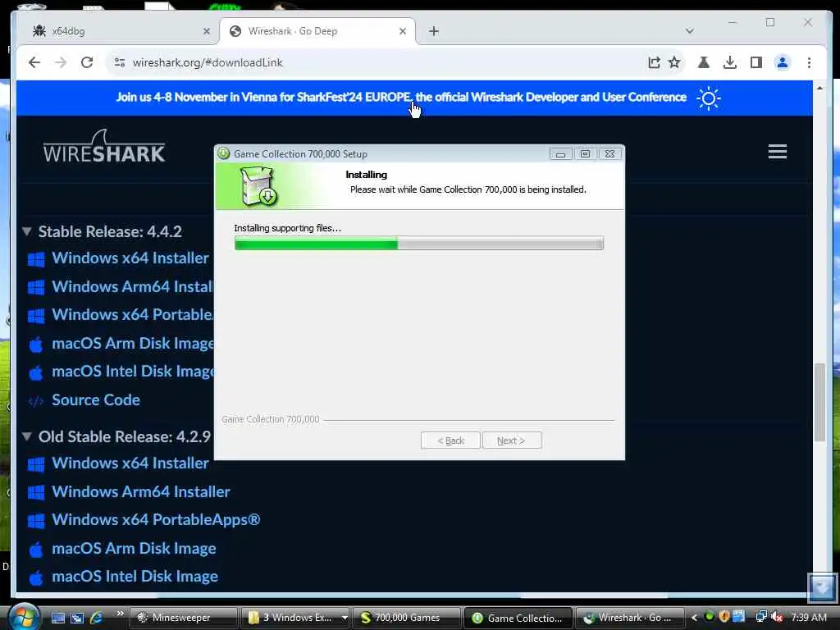Click Next in Game Collection Setup
Screen dimensions: 840x630
[512, 441]
